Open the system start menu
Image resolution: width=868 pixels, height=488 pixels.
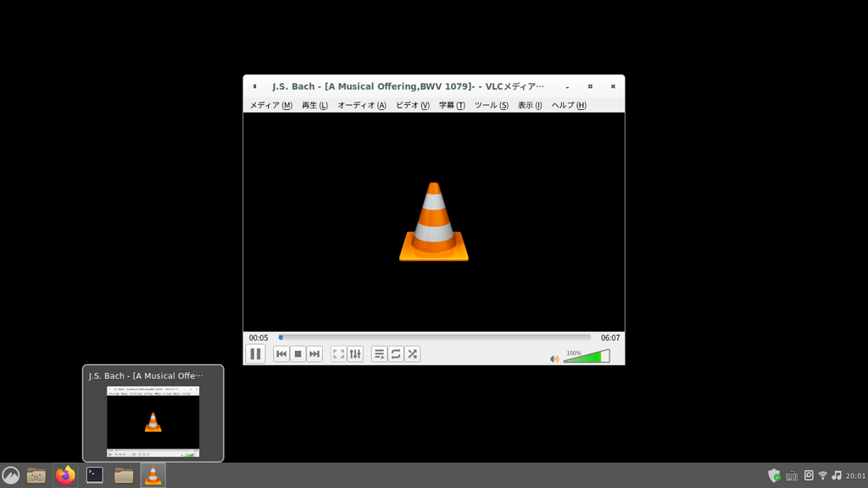(x=10, y=475)
